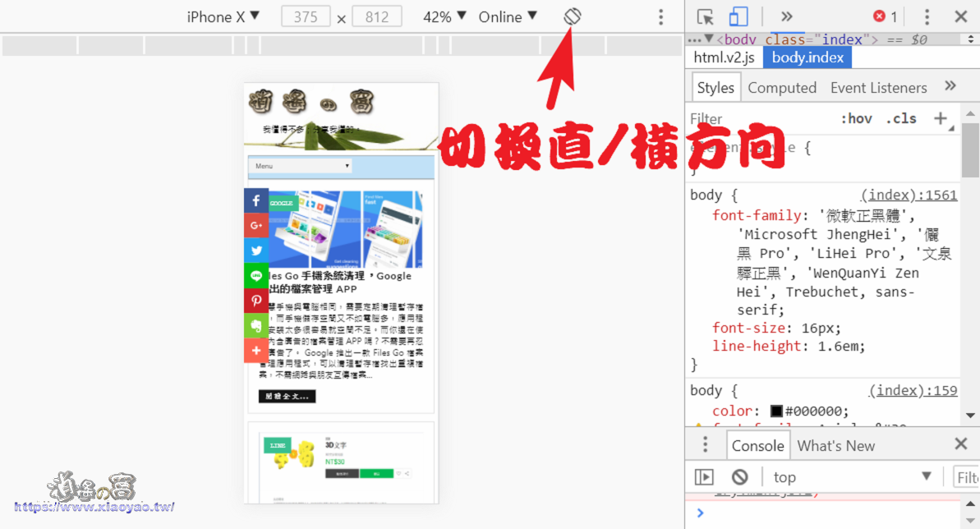Open (index):159 source link

(913, 391)
